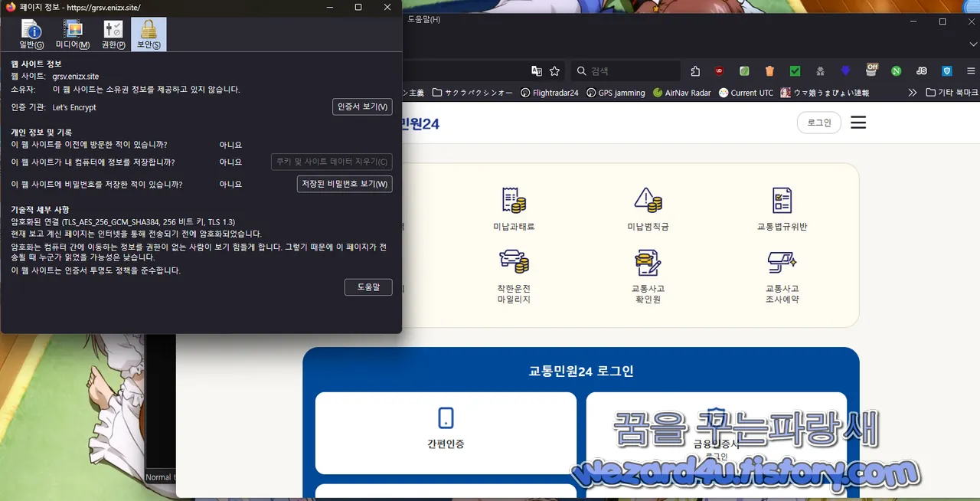980x501 pixels.
Task: Click the blue shield extension icon
Action: (x=947, y=71)
